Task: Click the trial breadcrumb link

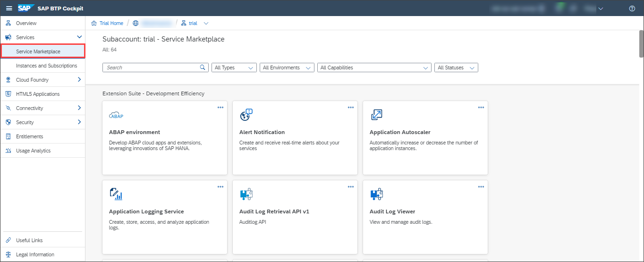Action: click(x=193, y=23)
